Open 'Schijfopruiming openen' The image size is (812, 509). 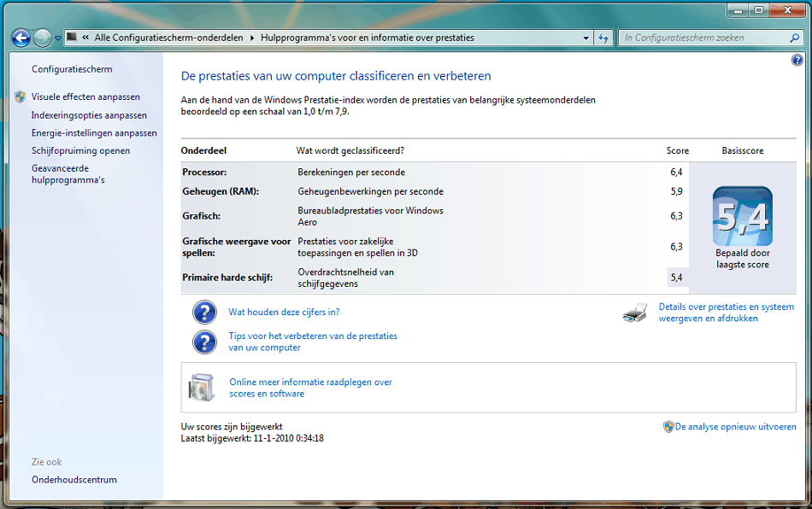pos(81,150)
